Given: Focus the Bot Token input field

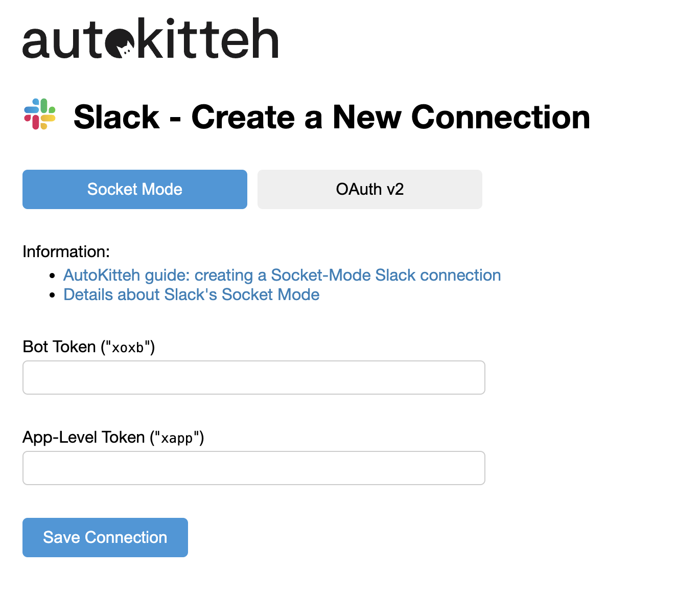Looking at the screenshot, I should 254,377.
